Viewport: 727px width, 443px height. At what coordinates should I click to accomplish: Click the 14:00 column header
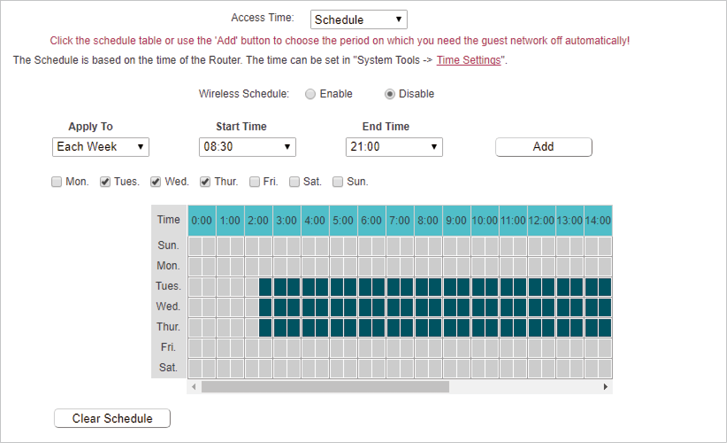click(x=598, y=221)
